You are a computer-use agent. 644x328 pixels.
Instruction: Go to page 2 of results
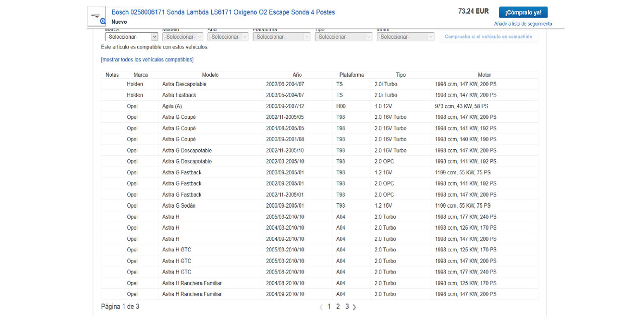tap(338, 306)
